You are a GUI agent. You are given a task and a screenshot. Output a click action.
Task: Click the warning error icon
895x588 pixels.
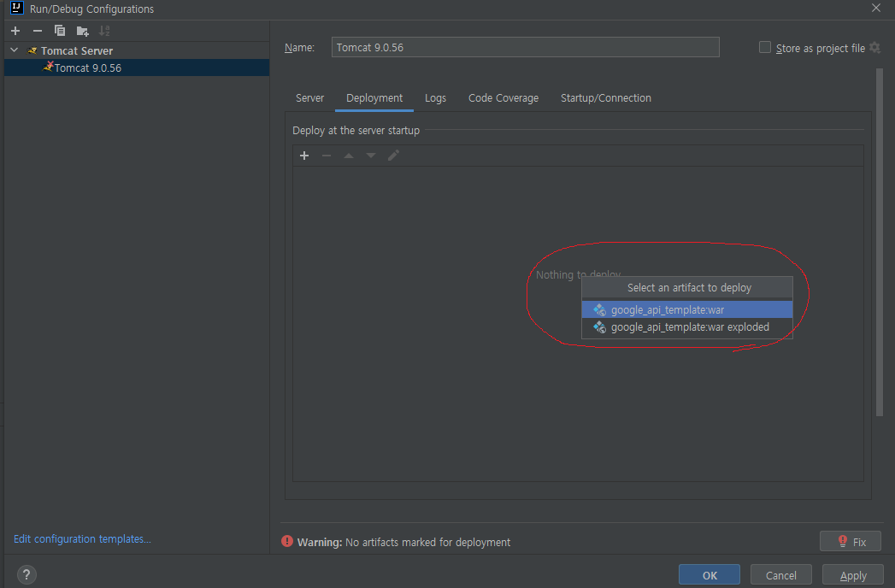click(x=287, y=541)
